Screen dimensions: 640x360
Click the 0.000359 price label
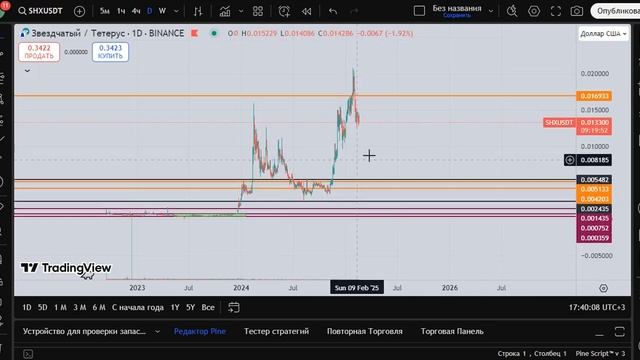[594, 238]
